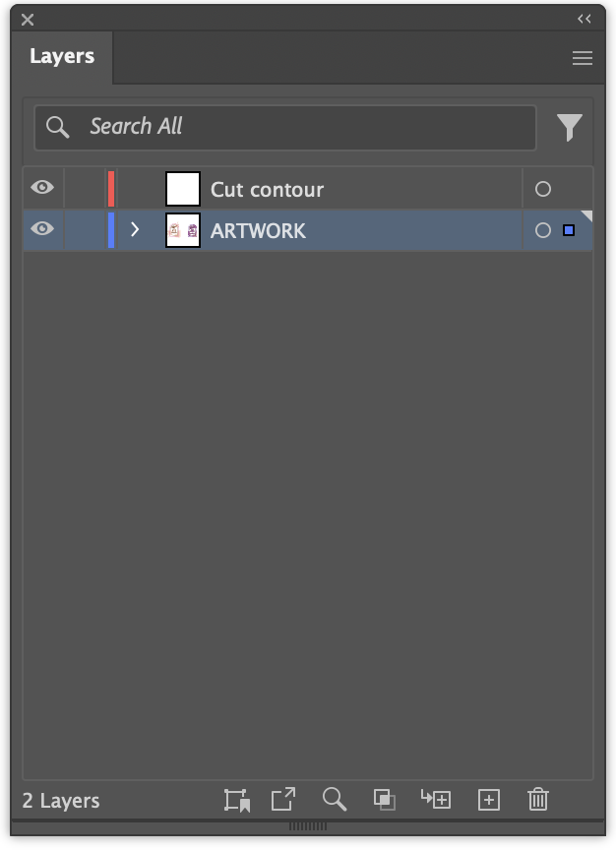Select the Layers tab

point(62,57)
